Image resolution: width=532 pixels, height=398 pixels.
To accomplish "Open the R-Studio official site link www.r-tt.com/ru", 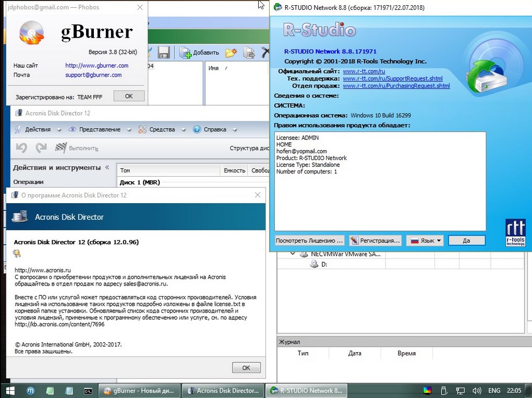I will 364,71.
